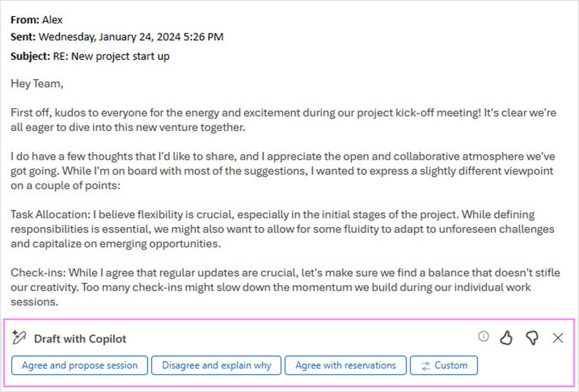Give thumbs down feedback to Copilot

(x=532, y=338)
